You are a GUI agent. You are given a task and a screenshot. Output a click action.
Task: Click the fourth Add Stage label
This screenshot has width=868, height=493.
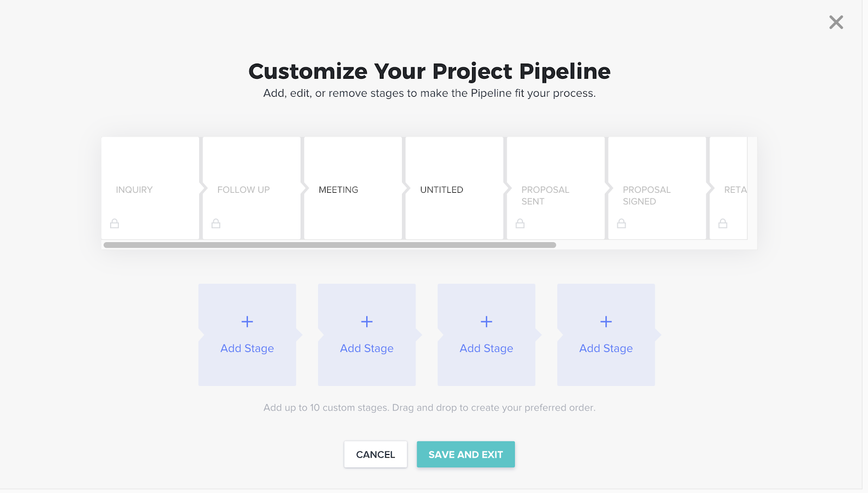(606, 349)
